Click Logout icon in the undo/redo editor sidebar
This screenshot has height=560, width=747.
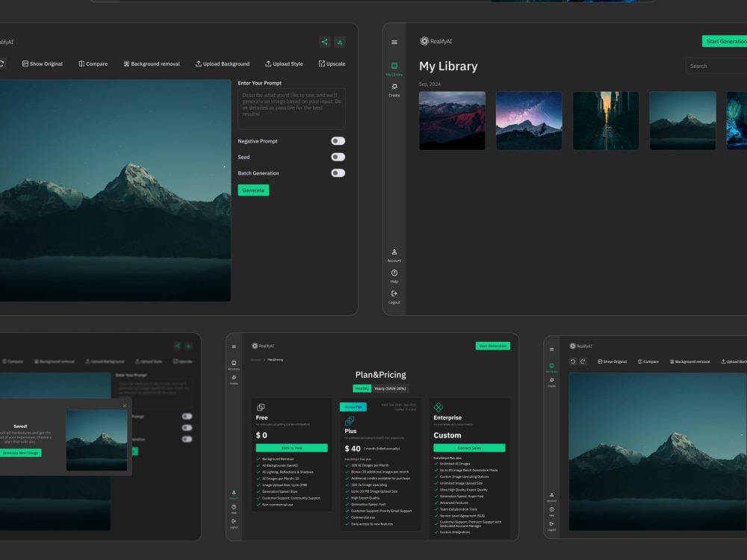pyautogui.click(x=552, y=526)
